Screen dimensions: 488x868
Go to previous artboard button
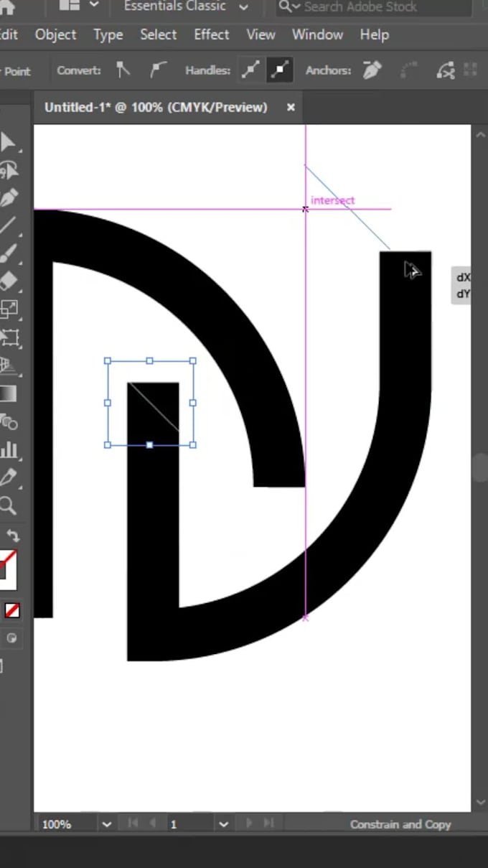pyautogui.click(x=152, y=823)
